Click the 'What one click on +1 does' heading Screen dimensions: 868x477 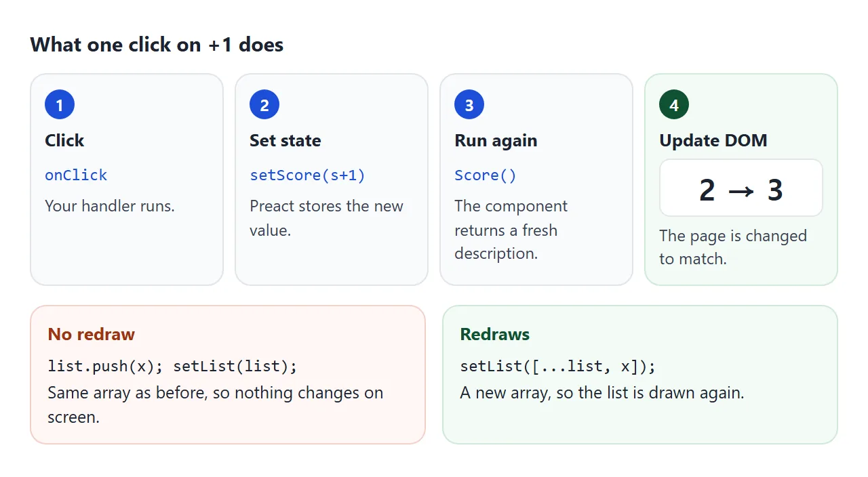(157, 45)
